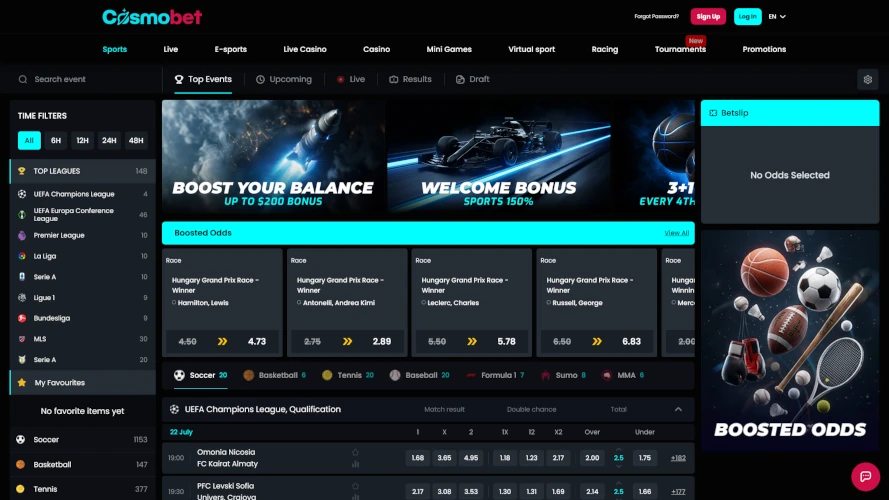Viewport: 889px width, 500px height.
Task: Click the La Liga icon in sidebar
Action: click(x=22, y=256)
